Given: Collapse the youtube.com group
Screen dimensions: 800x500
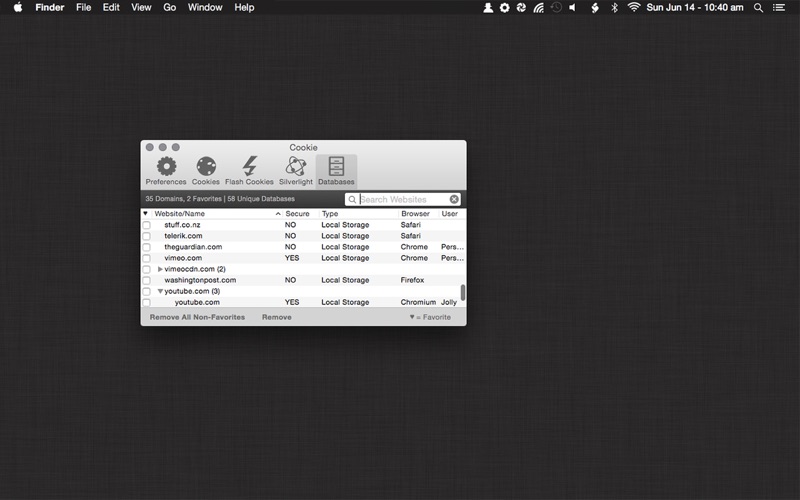Looking at the screenshot, I should pyautogui.click(x=160, y=291).
